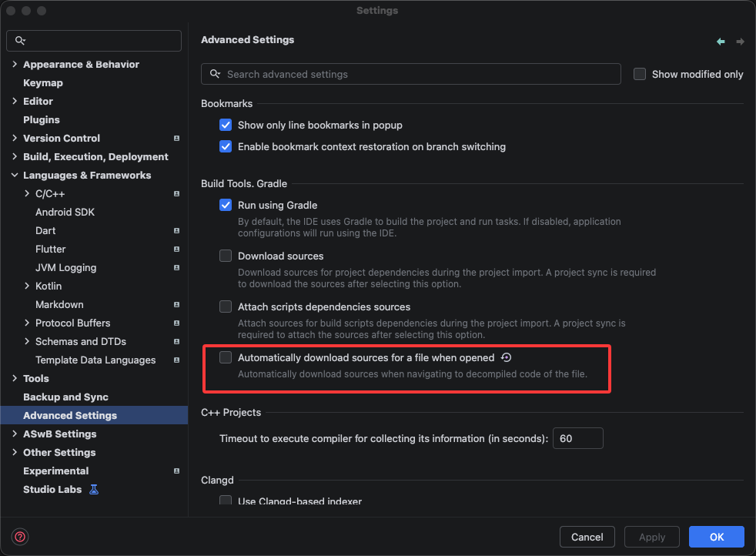This screenshot has height=556, width=756.
Task: Expand the Schemas and DTDs subsection
Action: [x=27, y=341]
